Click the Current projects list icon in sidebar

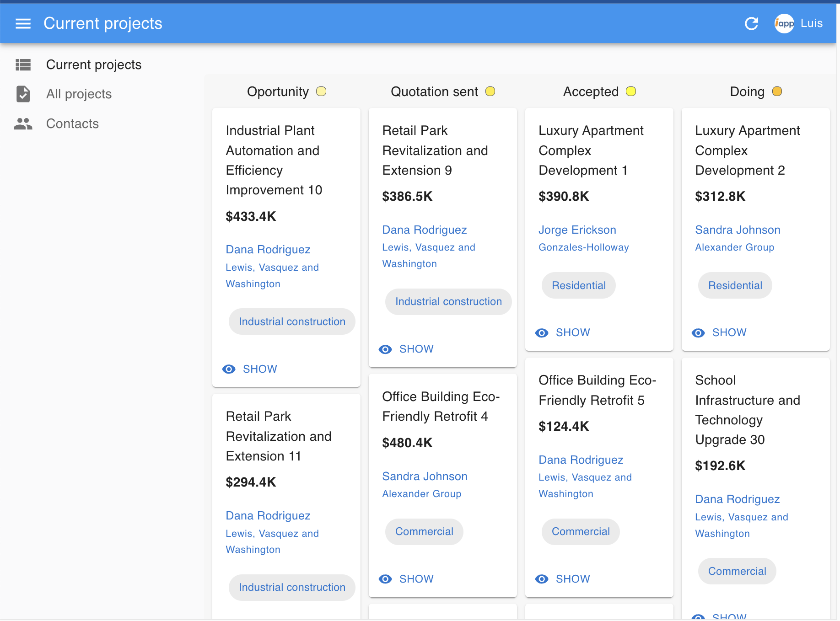tap(23, 65)
